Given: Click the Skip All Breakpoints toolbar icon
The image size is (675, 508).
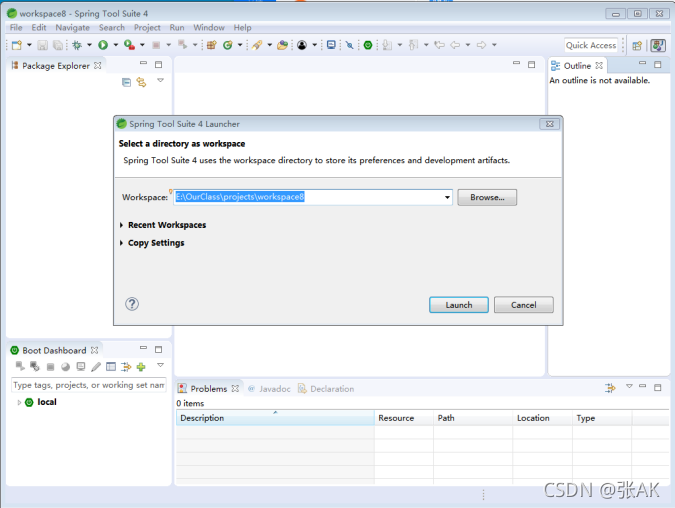Looking at the screenshot, I should point(350,45).
